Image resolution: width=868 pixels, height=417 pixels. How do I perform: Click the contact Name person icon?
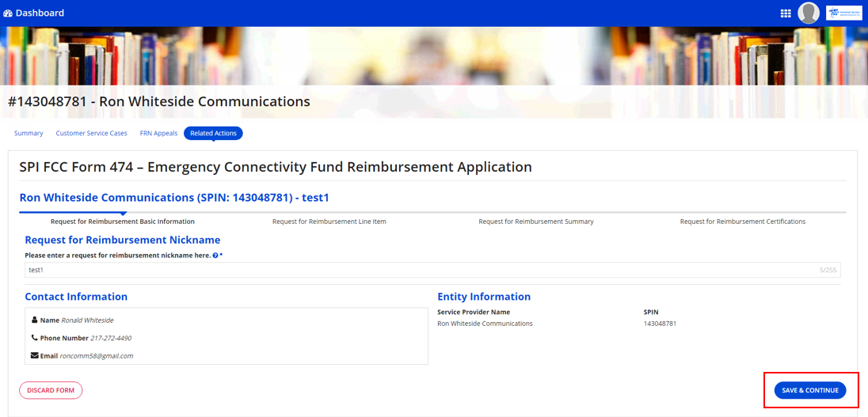35,320
